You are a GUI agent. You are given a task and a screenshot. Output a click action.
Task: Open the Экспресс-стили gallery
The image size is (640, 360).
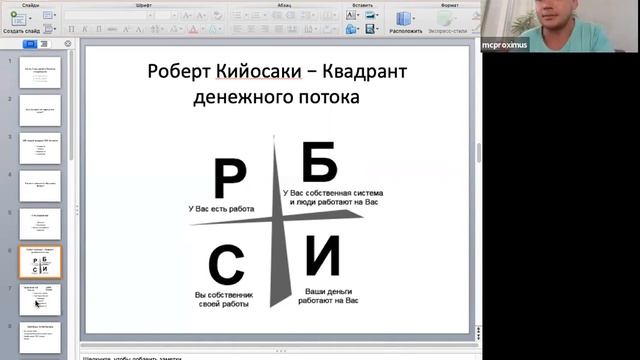pos(447,22)
